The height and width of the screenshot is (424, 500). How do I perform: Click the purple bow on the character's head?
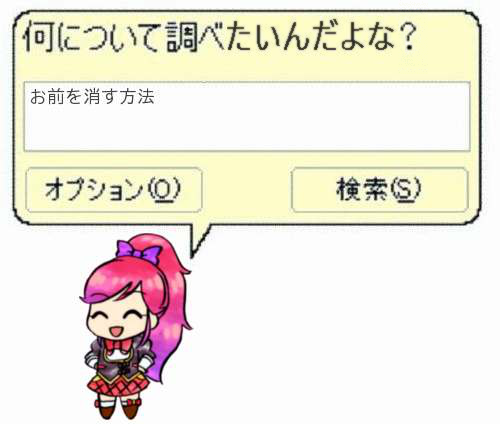tap(137, 251)
